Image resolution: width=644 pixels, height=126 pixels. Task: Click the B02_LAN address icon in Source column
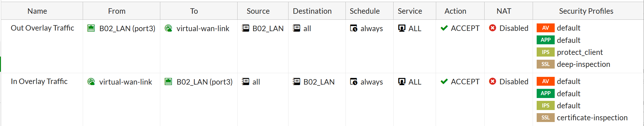[246, 28]
